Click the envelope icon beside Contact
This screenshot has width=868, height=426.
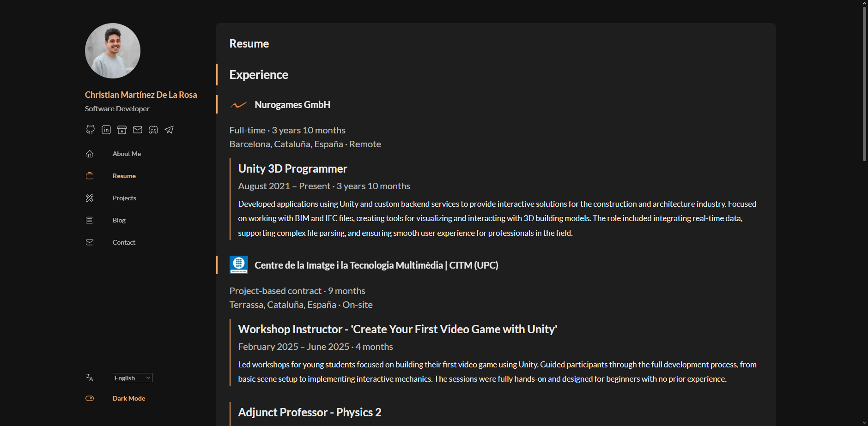click(90, 242)
